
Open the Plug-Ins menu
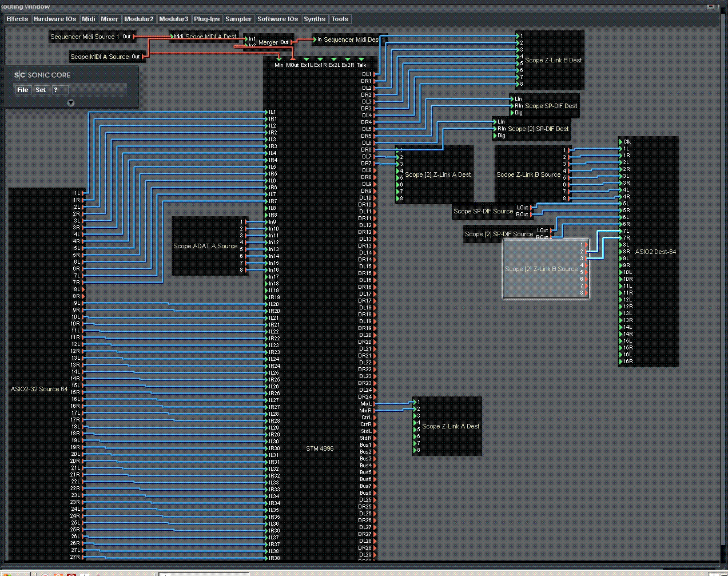point(207,19)
